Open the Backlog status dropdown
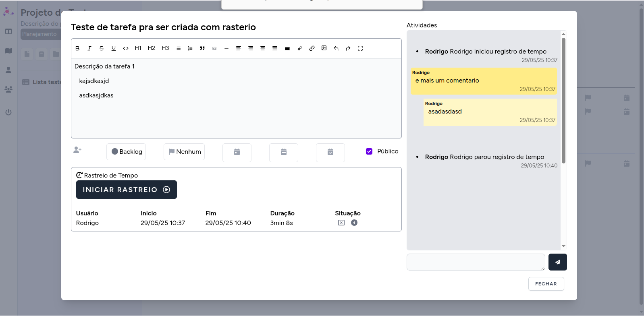Viewport: 644px width, 316px height. 126,152
